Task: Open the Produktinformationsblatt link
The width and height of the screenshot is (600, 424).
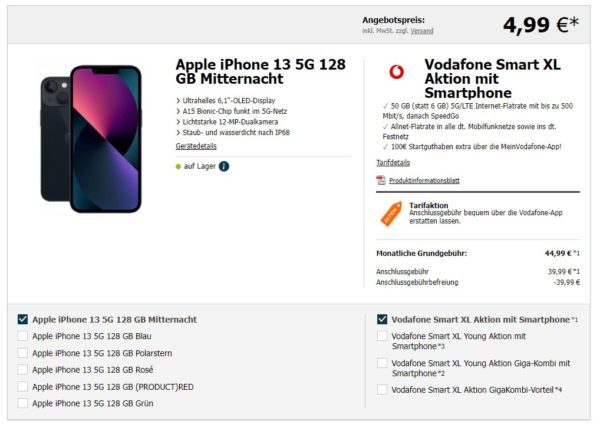Action: pyautogui.click(x=424, y=181)
